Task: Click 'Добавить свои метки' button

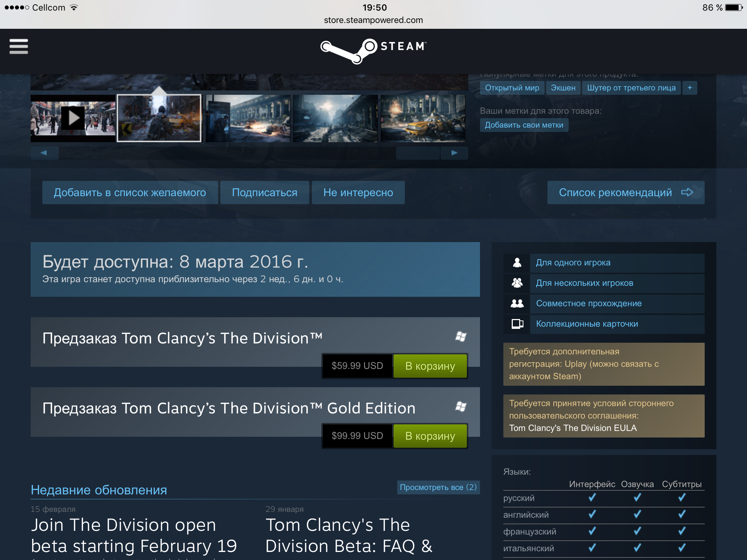Action: click(x=524, y=125)
